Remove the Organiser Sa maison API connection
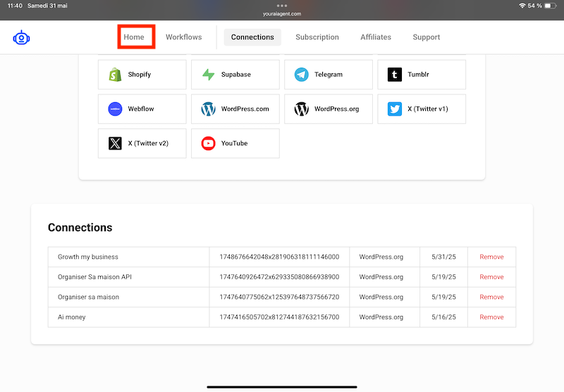The image size is (564, 392). click(491, 277)
